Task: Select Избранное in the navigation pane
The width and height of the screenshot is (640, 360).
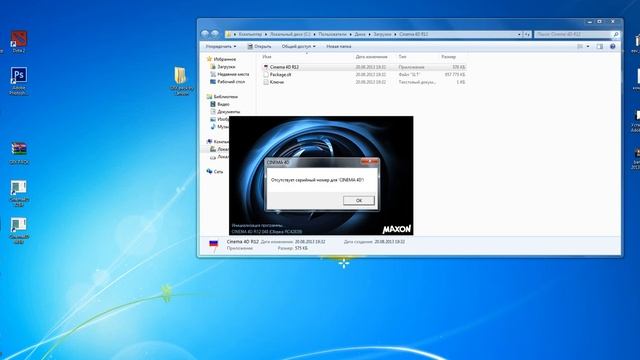Action: (x=224, y=59)
